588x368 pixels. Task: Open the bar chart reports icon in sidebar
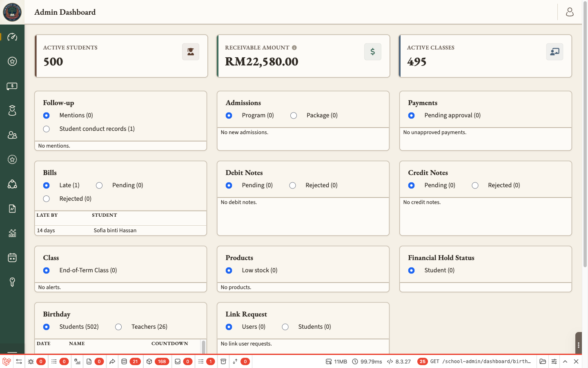pos(12,233)
